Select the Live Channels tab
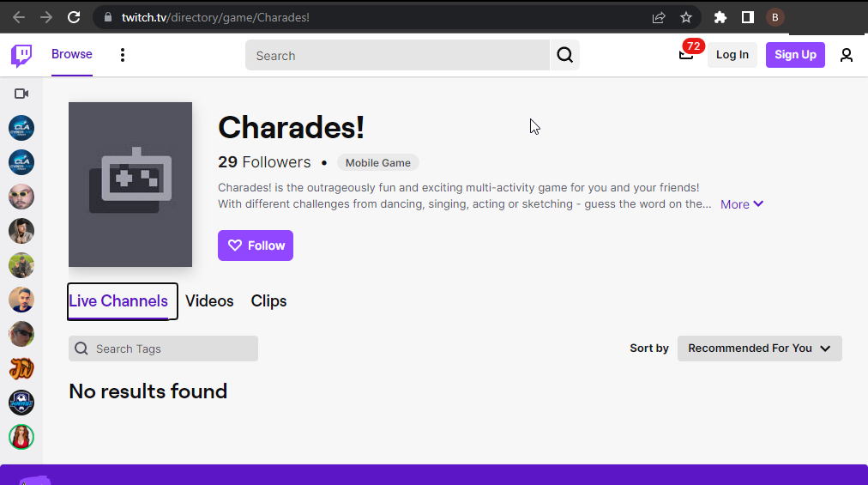868x485 pixels. [118, 301]
